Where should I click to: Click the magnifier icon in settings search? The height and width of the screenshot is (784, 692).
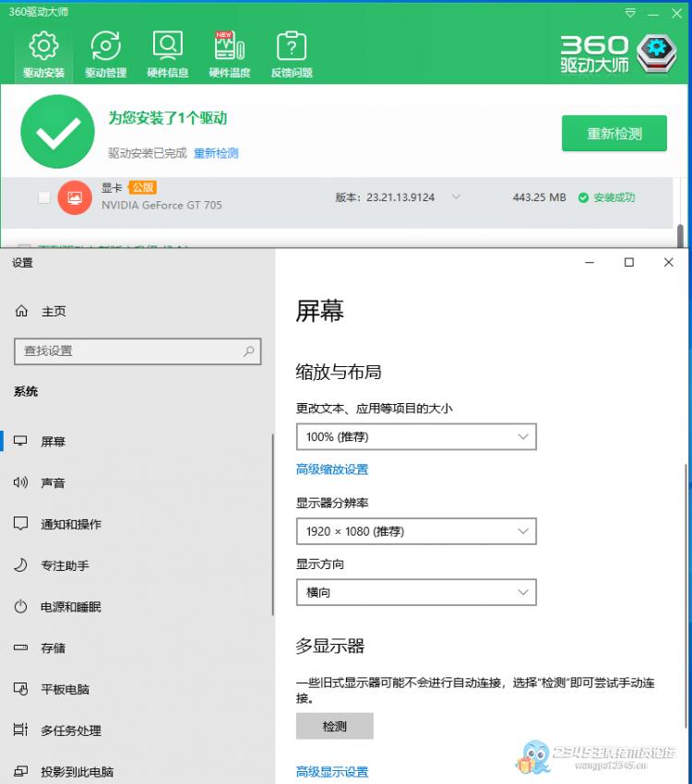[x=248, y=351]
